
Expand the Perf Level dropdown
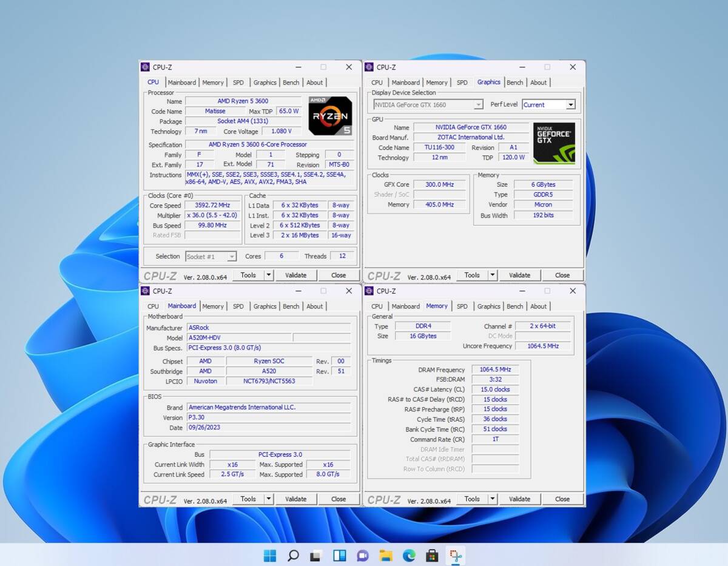point(570,105)
